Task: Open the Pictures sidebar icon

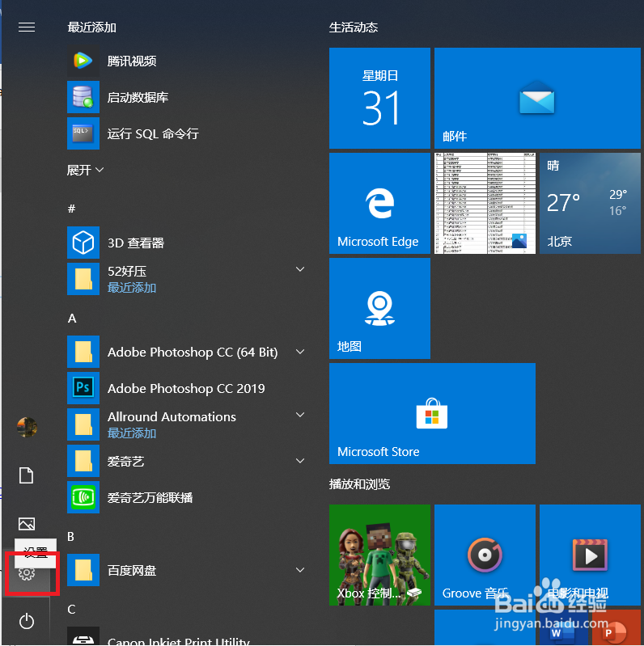Action: [x=27, y=524]
